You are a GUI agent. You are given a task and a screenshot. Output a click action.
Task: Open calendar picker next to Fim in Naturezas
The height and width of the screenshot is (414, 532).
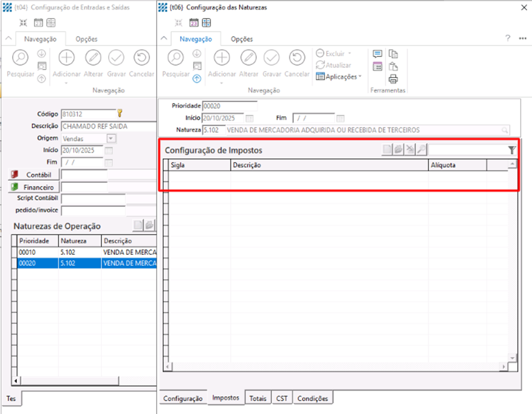[x=340, y=118]
